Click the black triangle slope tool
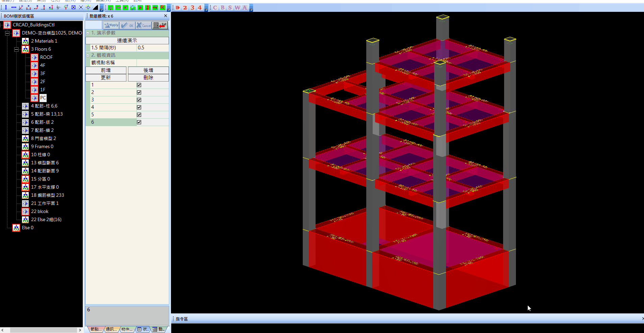Image resolution: width=644 pixels, height=333 pixels. (x=96, y=7)
